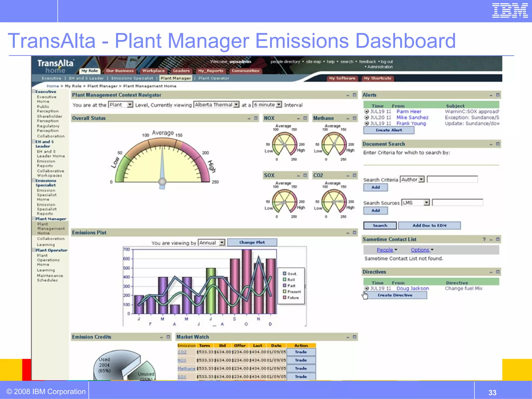Viewport: 532px width, 399px height.
Task: Open the Methane emission link in Market Watch
Action: click(x=187, y=368)
